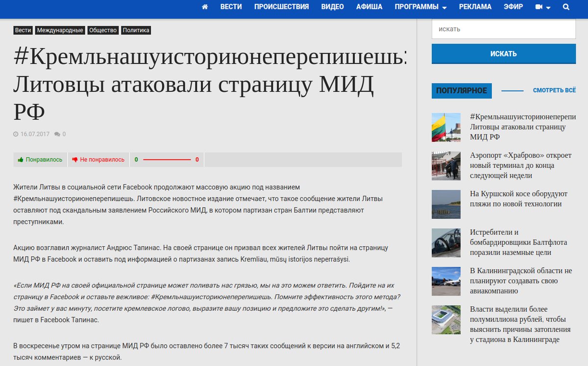Click the italic quote starting «Если МИД РФ
588x366 pixels.
point(207,303)
